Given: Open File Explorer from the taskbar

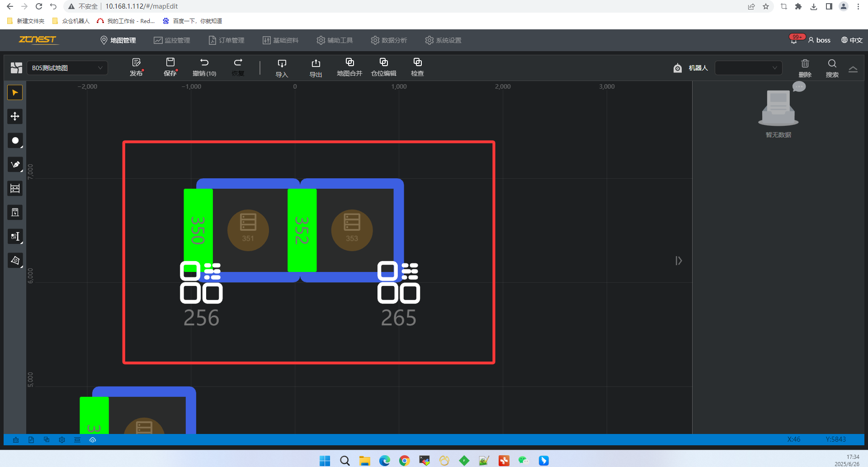Looking at the screenshot, I should pos(365,461).
